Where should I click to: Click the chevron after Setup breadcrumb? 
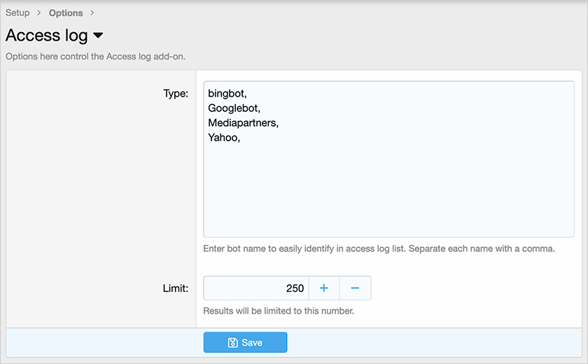tap(39, 13)
